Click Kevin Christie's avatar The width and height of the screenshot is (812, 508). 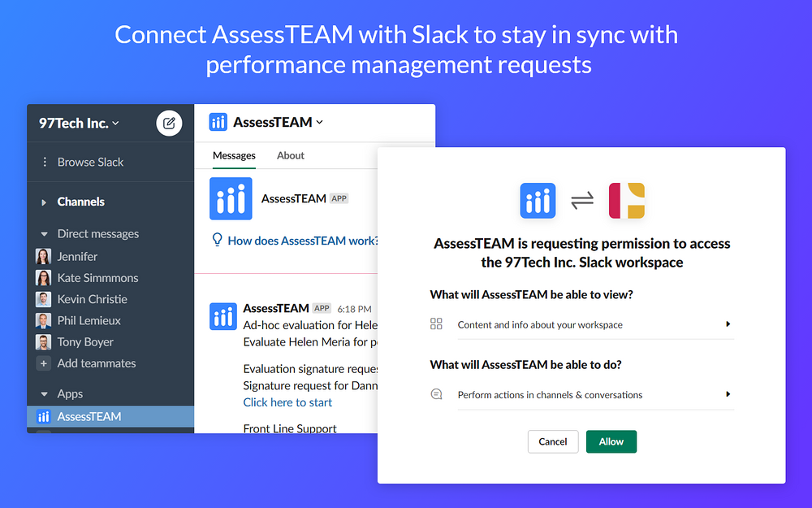(44, 299)
